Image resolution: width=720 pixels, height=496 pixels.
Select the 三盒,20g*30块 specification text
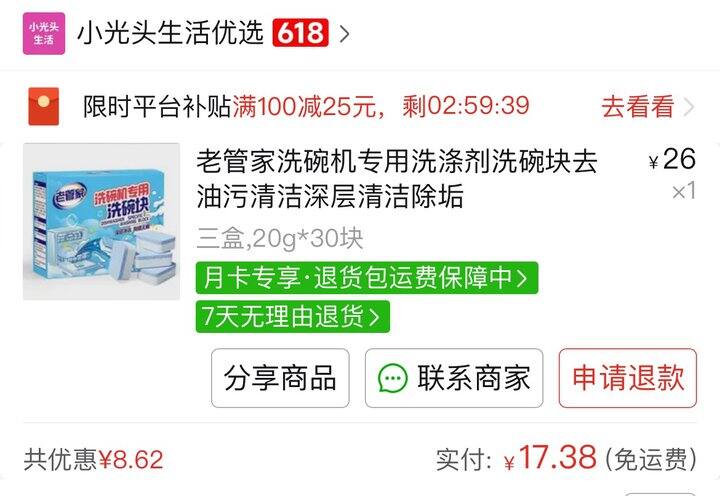point(280,238)
